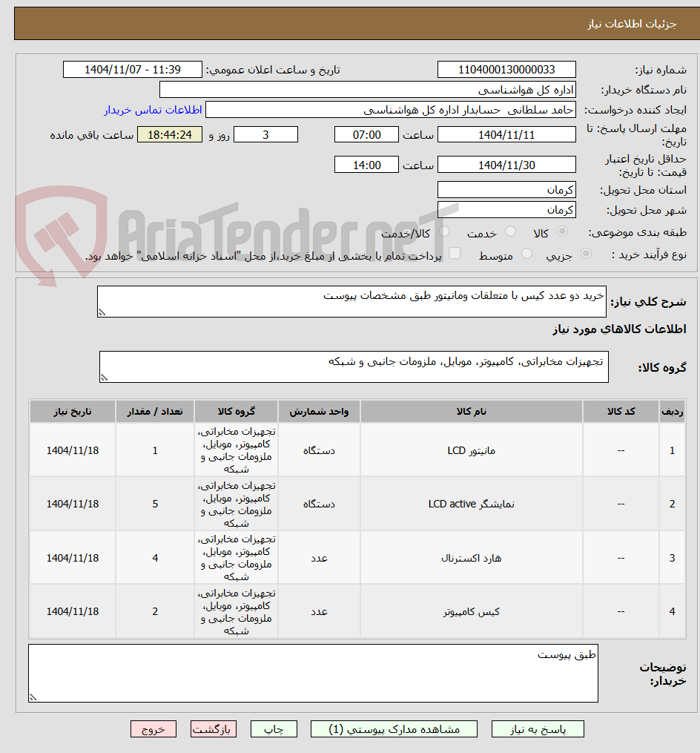
Task: Click the price validity date 1404/11/30
Action: (x=506, y=165)
